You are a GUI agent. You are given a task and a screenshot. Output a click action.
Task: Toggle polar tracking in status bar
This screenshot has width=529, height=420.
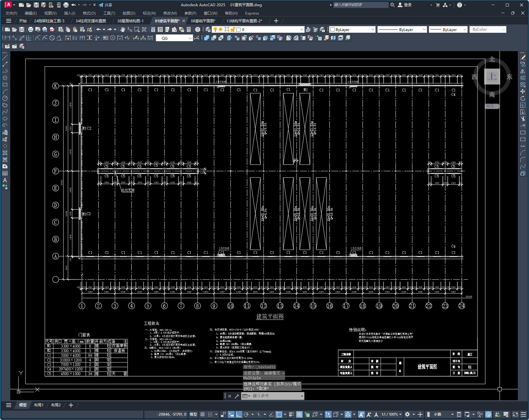[x=247, y=414]
